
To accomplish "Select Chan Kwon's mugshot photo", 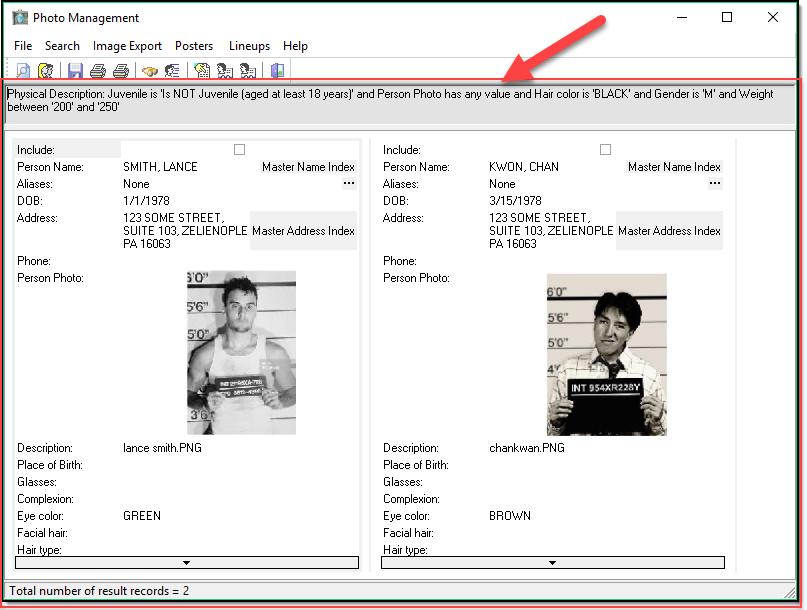I will (x=606, y=354).
